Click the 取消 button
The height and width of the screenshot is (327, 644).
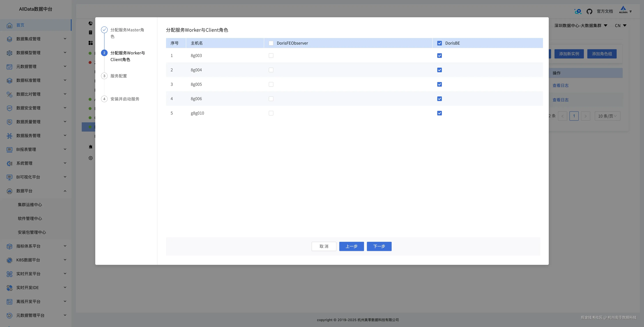(324, 247)
